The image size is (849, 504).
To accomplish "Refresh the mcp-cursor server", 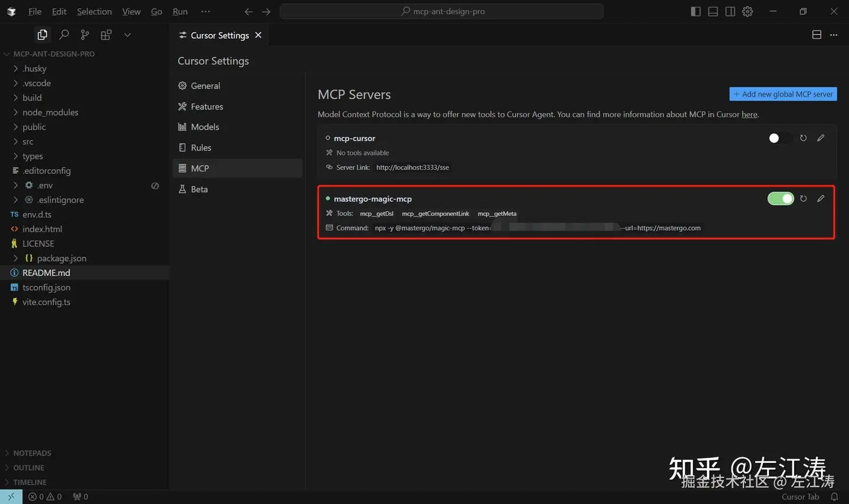I will click(803, 138).
